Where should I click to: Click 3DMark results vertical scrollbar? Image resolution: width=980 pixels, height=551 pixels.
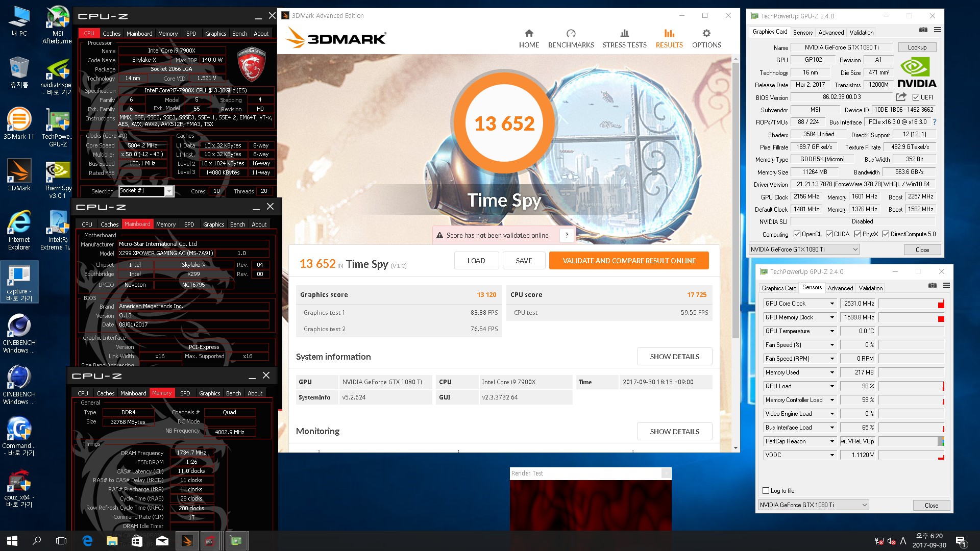click(736, 200)
